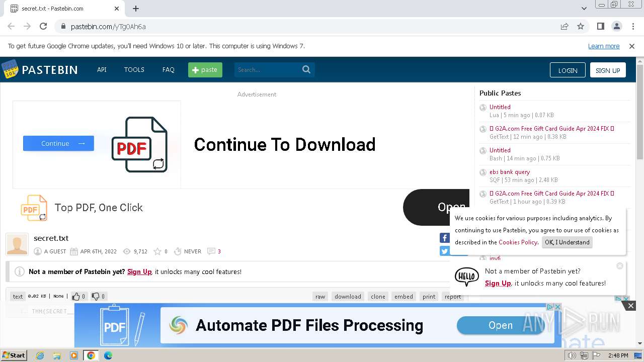
Task: Open the Chrome profile avatar
Action: 617,26
